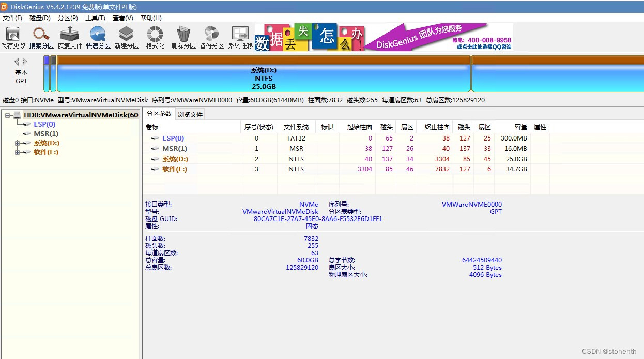This screenshot has width=644, height=359.
Task: Select the 系统(D:) row label in the partition table
Action: 175,159
